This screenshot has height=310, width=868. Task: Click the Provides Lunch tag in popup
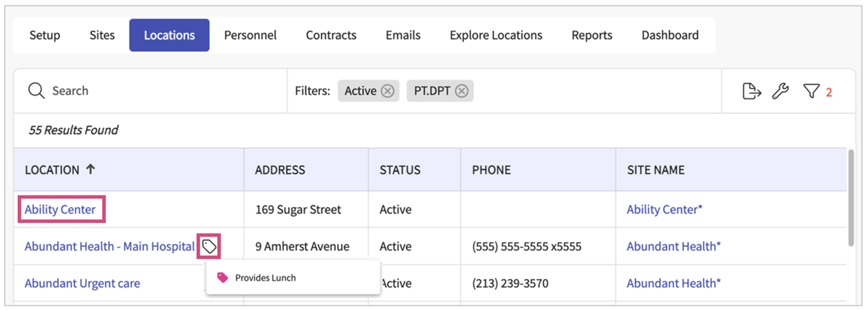click(265, 278)
